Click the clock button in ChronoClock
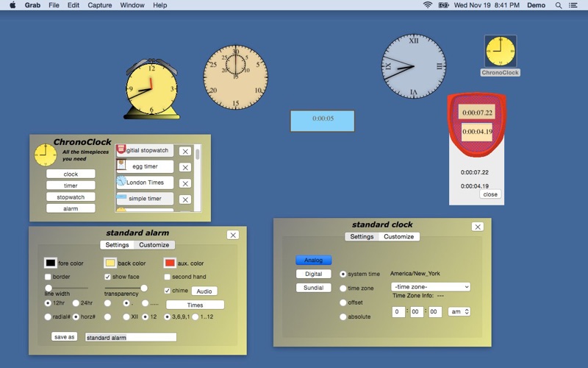588x368 pixels. (x=71, y=174)
